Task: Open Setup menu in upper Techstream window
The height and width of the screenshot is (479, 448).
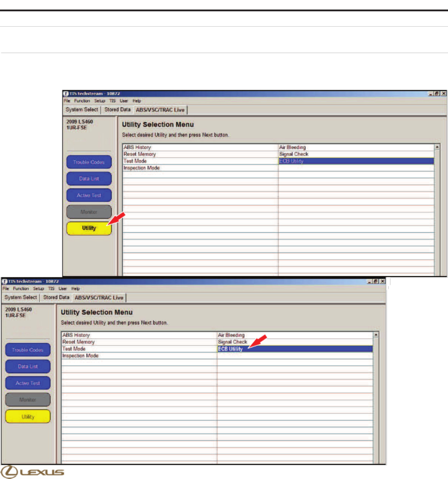Action: point(100,101)
